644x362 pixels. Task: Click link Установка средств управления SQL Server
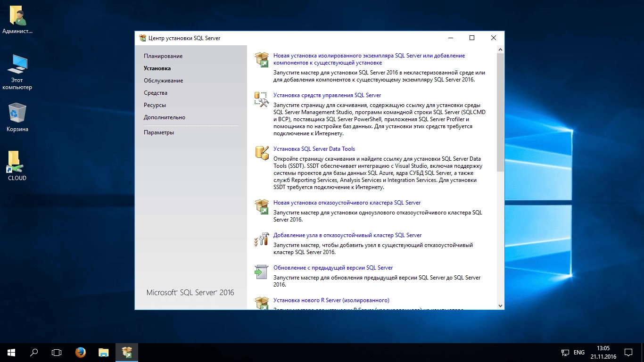click(327, 95)
